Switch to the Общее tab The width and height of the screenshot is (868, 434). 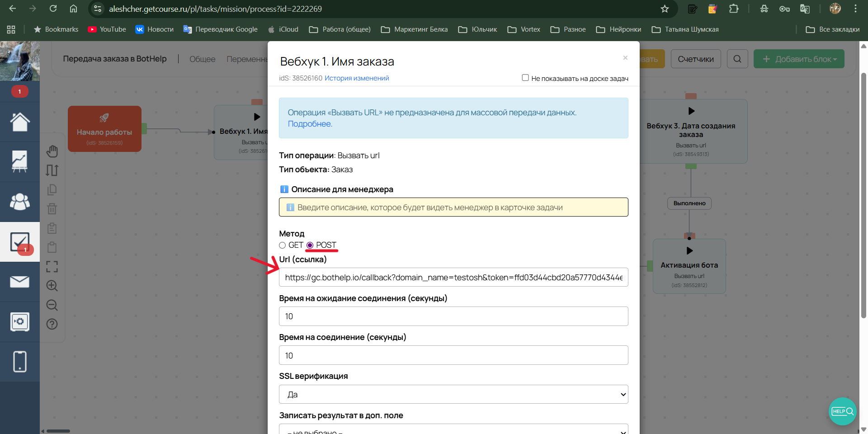(202, 59)
